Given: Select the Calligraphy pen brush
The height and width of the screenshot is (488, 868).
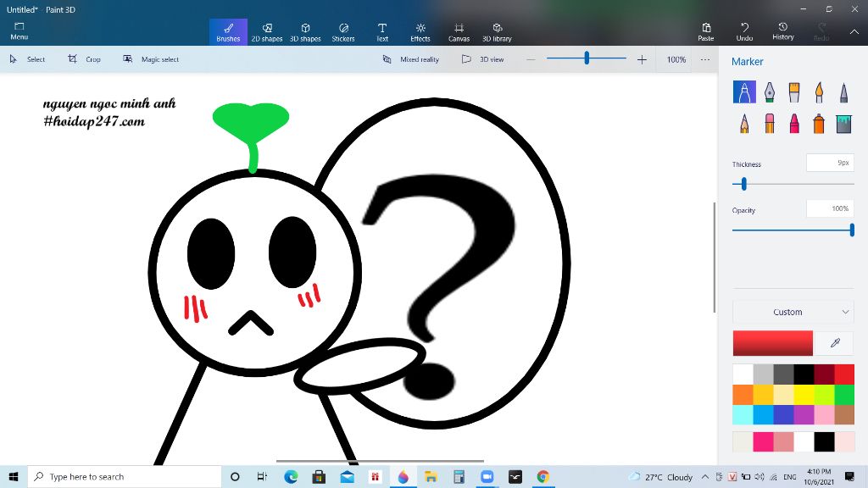Looking at the screenshot, I should point(770,91).
